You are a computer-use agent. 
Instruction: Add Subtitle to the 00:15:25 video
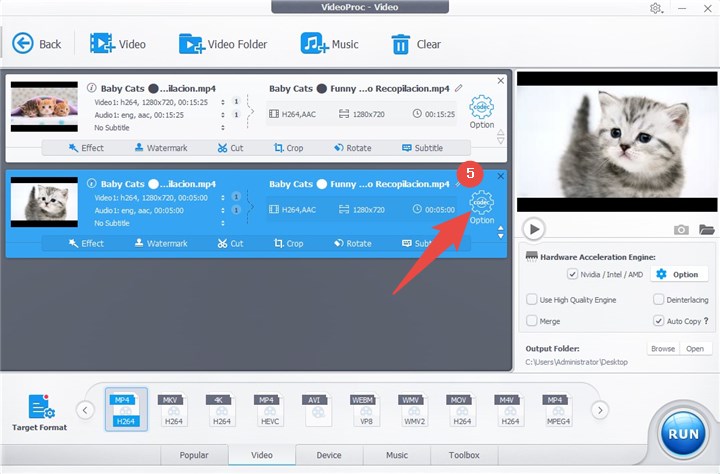(x=422, y=148)
